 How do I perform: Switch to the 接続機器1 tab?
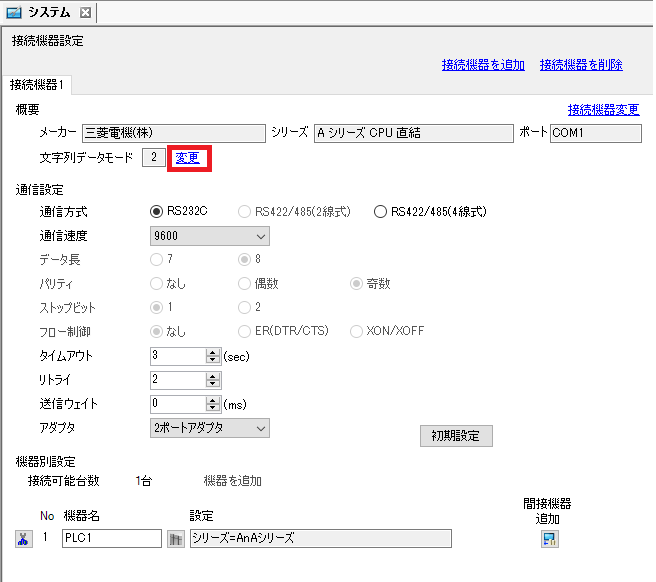(x=37, y=85)
